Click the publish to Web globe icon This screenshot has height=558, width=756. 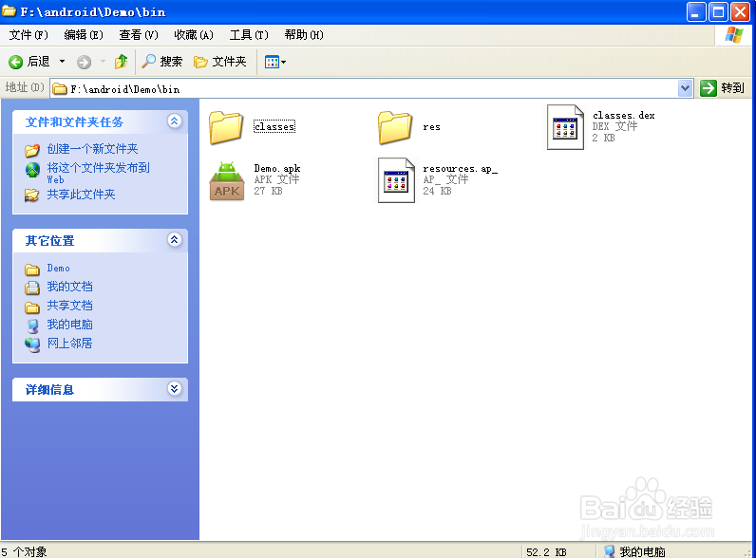click(x=32, y=170)
